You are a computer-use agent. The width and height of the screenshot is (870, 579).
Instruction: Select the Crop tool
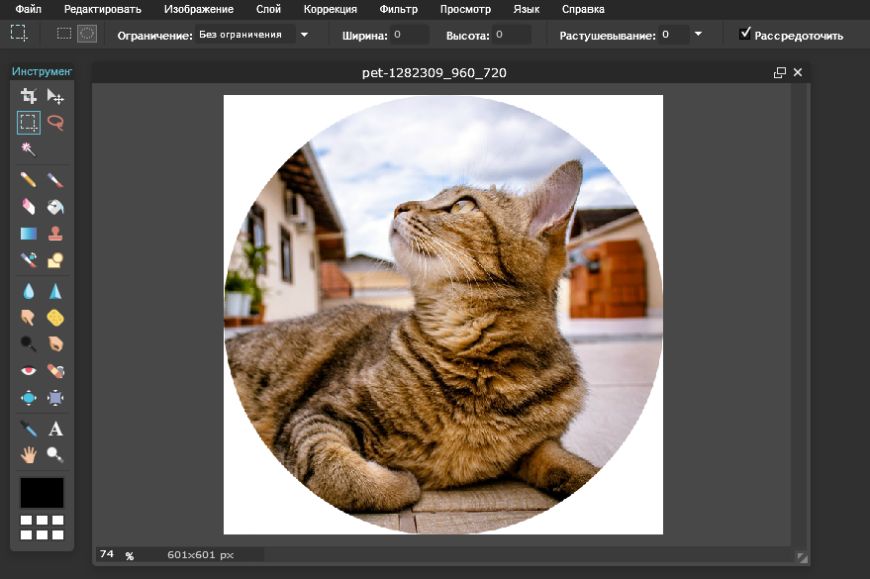coord(28,96)
